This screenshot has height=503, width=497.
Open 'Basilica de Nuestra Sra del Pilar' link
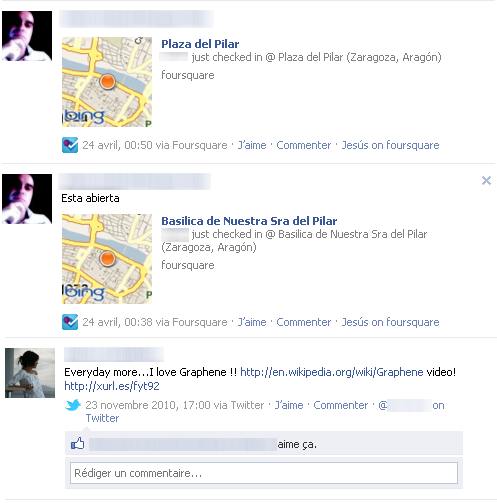click(249, 221)
